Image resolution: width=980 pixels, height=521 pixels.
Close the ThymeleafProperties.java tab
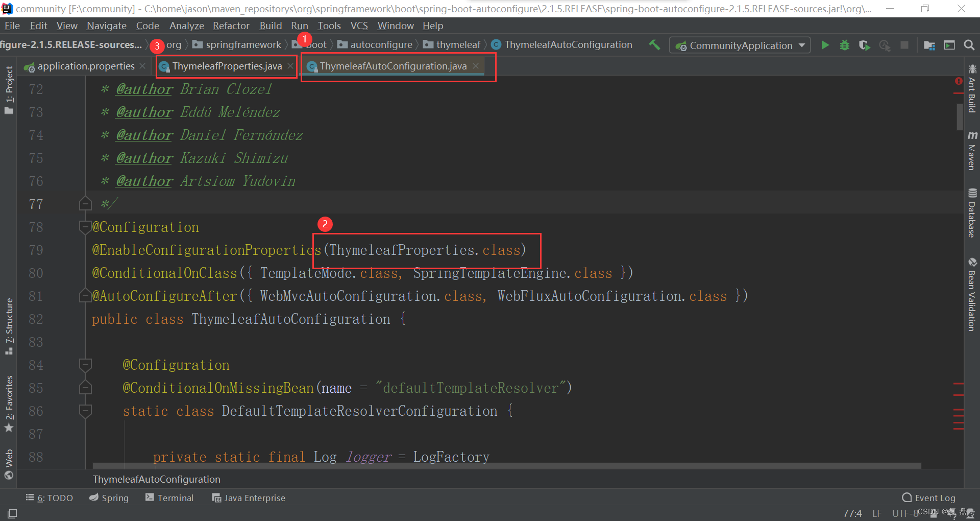coord(290,66)
